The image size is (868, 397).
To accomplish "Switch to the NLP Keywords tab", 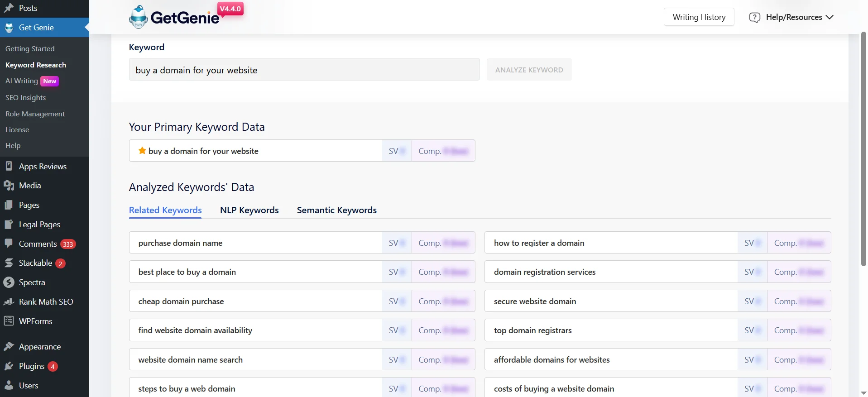I will 249,210.
